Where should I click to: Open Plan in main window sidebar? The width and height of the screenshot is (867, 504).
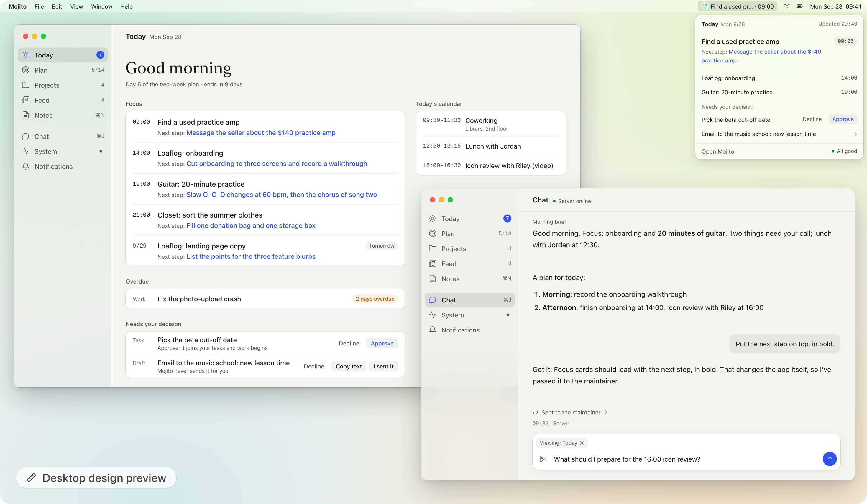[x=63, y=70]
